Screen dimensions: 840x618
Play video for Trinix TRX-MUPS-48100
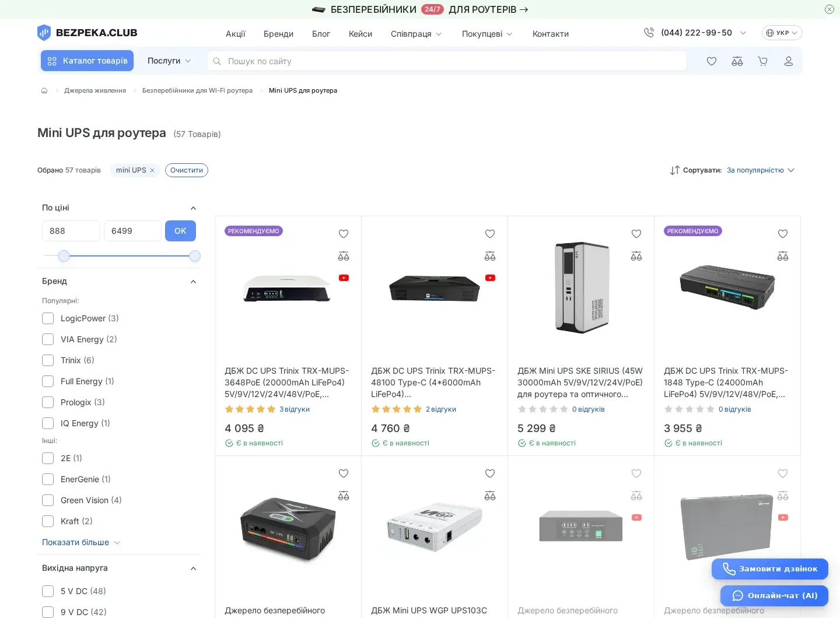[490, 278]
